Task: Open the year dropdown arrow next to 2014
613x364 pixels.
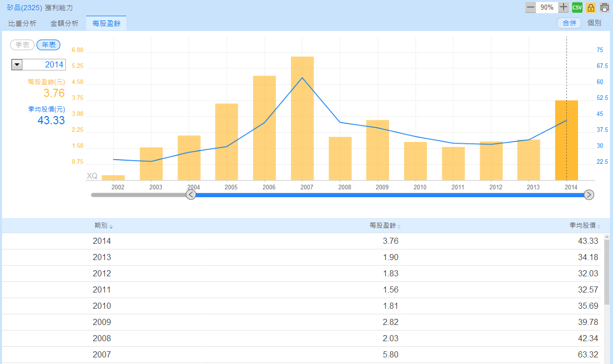Action: tap(17, 64)
